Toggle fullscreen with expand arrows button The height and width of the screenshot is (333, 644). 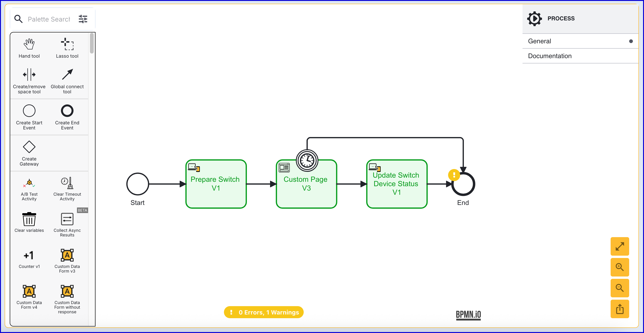tap(619, 246)
